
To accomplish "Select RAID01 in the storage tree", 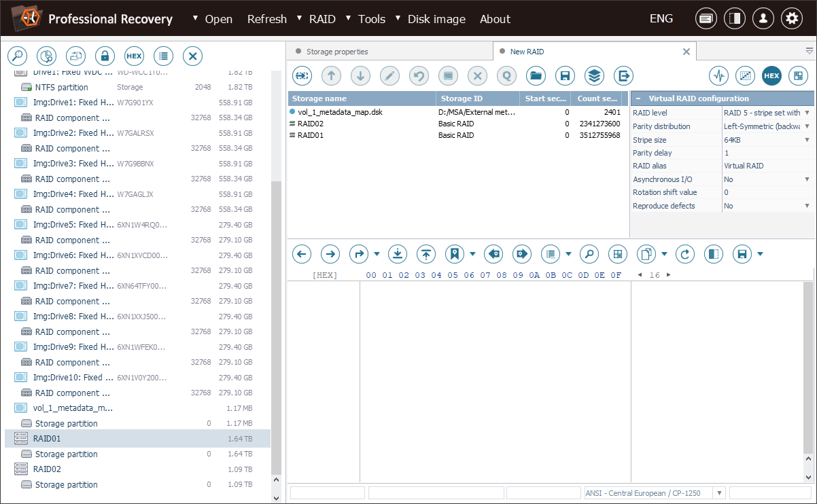I will click(x=138, y=439).
